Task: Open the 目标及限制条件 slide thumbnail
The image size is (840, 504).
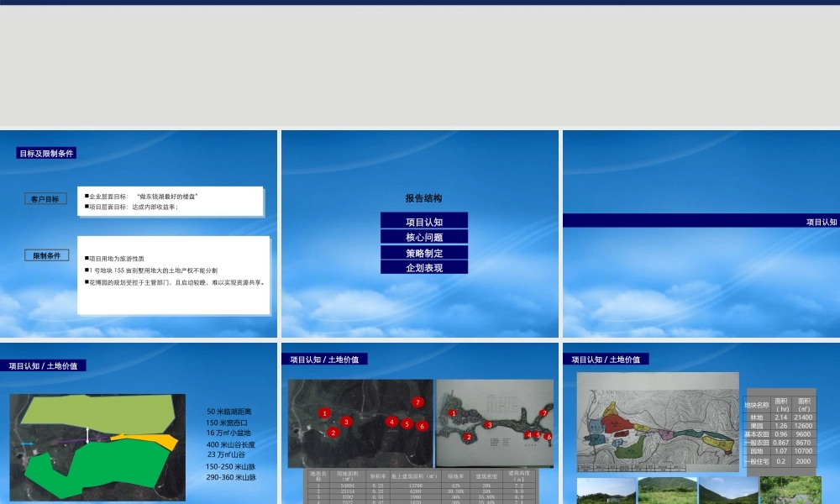Action: (139, 234)
